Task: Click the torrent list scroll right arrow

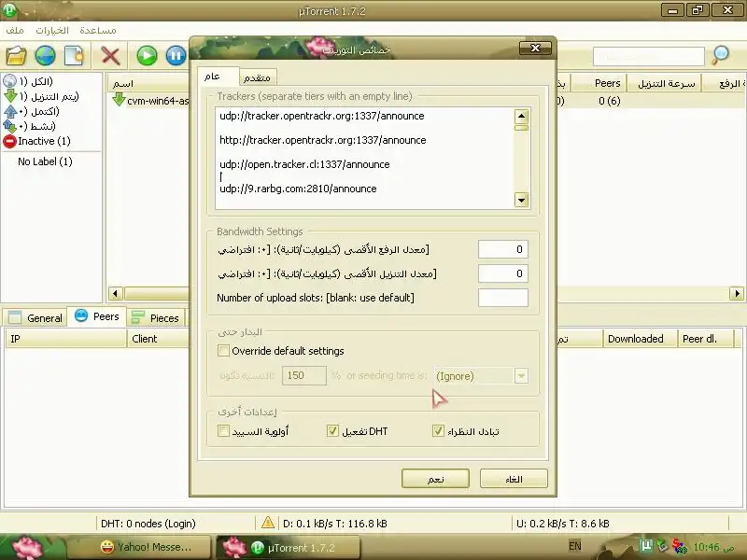Action: click(737, 293)
